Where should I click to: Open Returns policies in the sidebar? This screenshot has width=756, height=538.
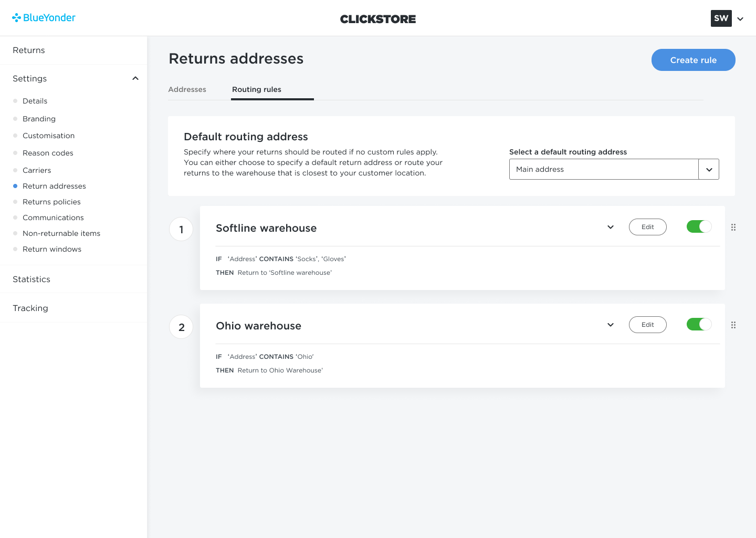51,202
